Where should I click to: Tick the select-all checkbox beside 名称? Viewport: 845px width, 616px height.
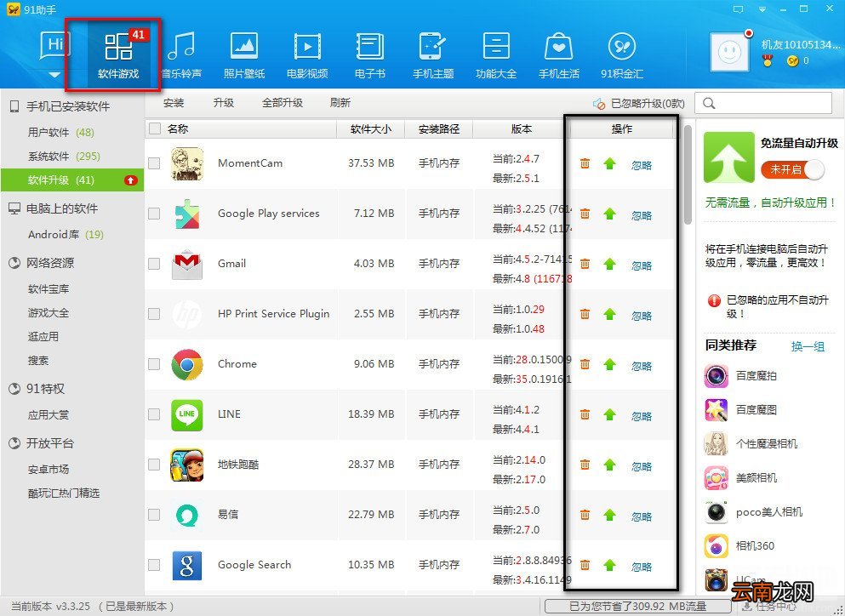point(155,128)
